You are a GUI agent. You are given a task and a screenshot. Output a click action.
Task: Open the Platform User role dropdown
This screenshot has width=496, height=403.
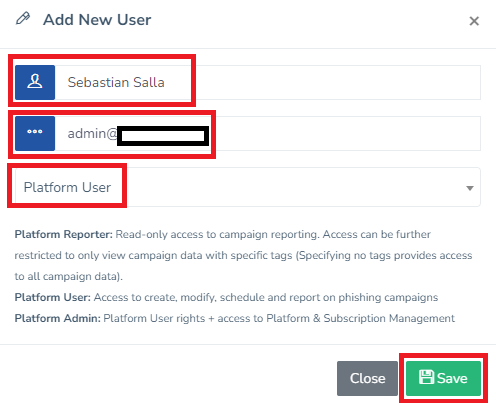point(247,187)
